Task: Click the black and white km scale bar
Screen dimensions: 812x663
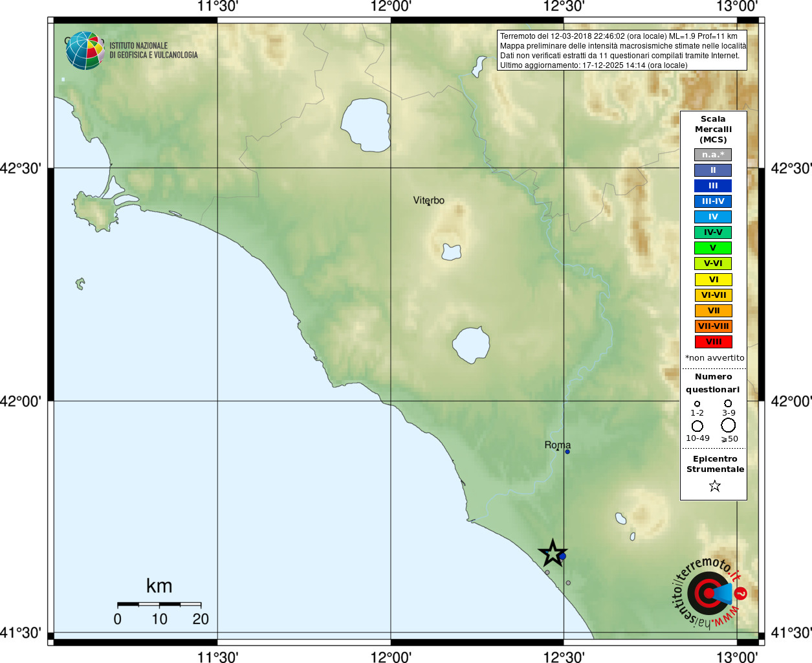Action: [x=159, y=604]
